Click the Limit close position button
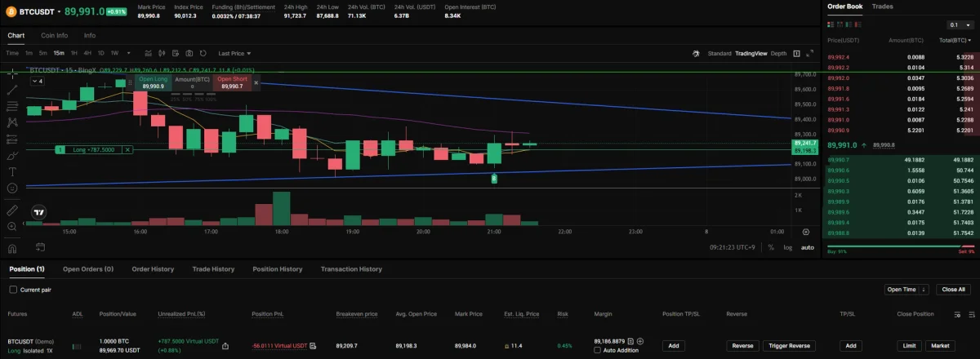The image size is (980, 359). [x=909, y=346]
